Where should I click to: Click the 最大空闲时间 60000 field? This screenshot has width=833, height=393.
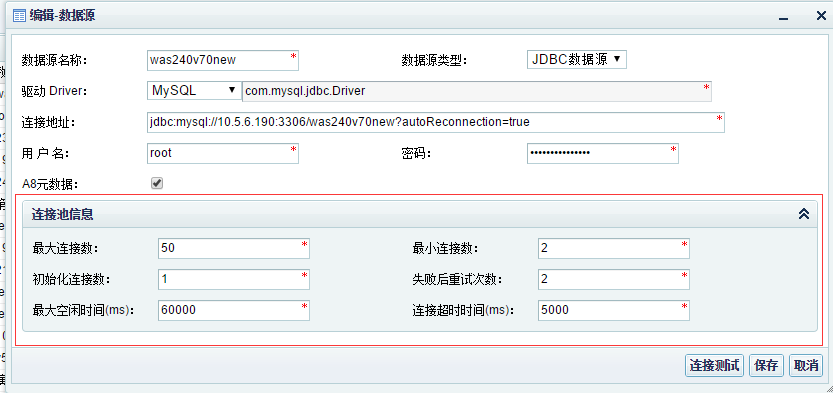[x=234, y=310]
